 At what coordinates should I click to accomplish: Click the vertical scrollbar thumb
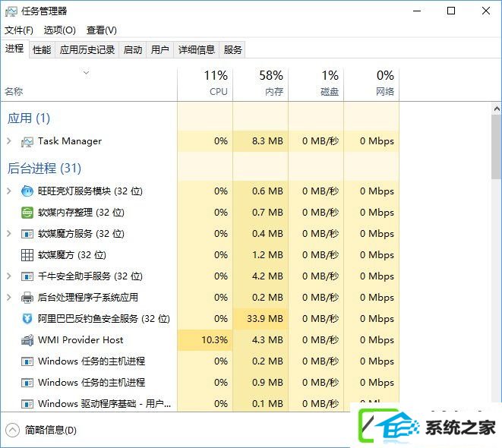tap(497, 147)
